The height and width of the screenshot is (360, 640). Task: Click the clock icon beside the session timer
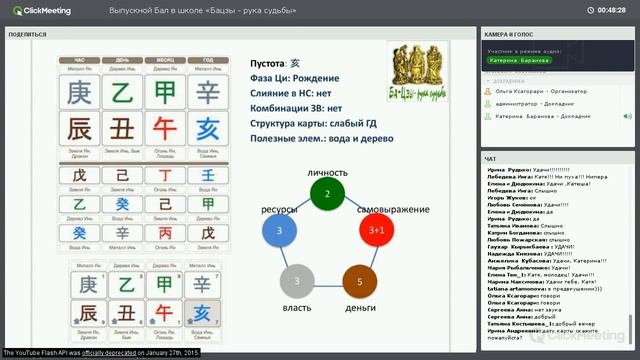click(591, 10)
